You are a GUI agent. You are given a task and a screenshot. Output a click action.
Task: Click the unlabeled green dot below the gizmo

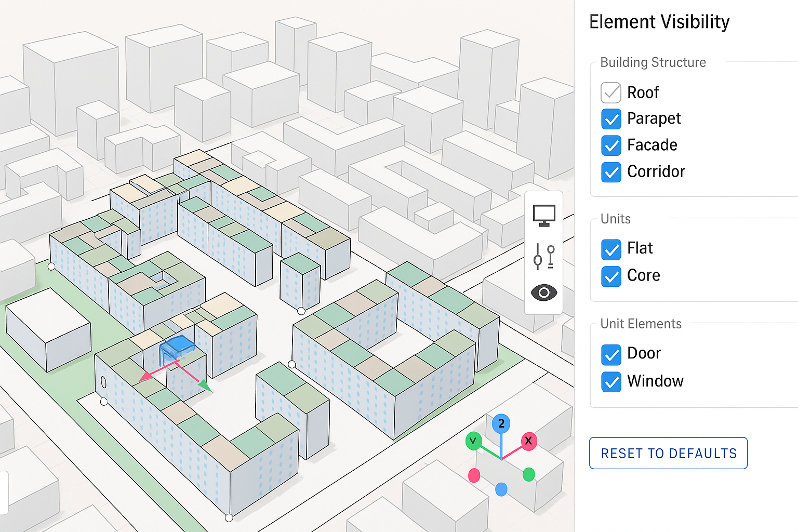click(x=529, y=474)
